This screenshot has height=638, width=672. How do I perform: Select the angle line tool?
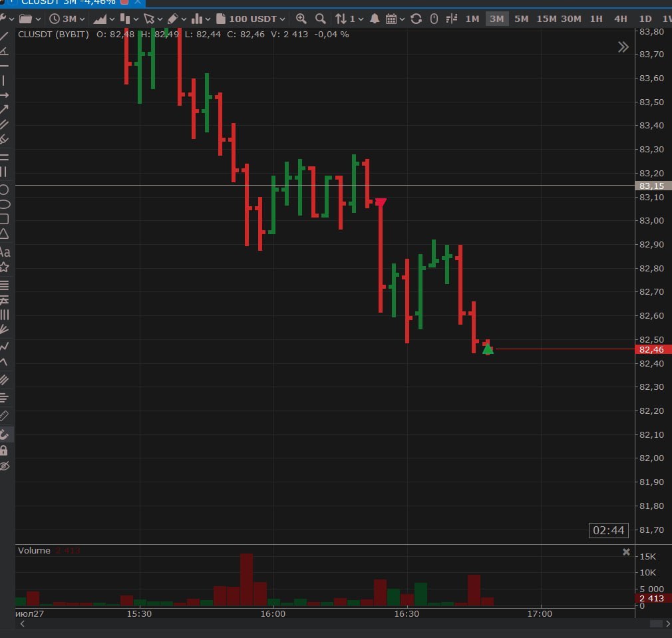tap(4, 51)
